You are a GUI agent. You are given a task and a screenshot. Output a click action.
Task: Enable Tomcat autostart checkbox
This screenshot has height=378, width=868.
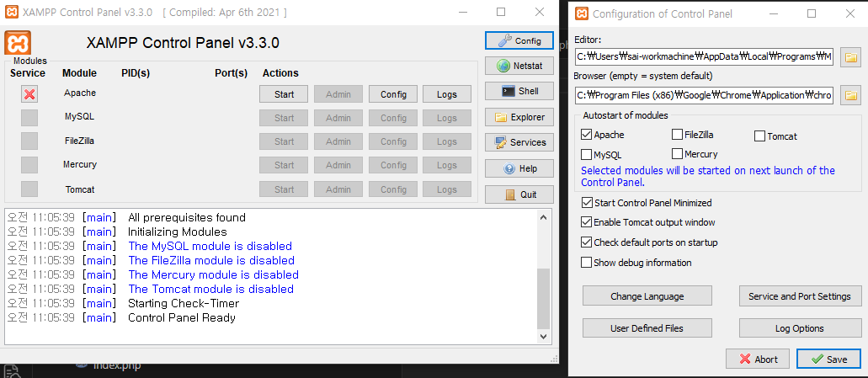coord(759,136)
